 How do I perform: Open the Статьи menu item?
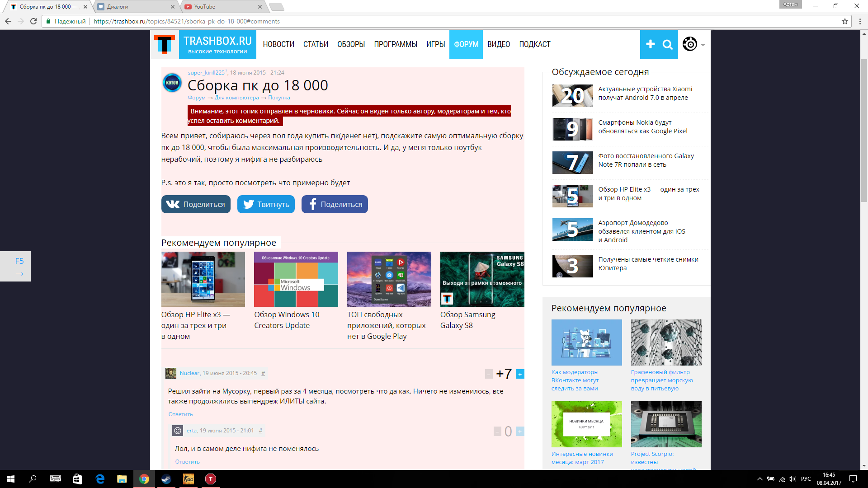(316, 44)
